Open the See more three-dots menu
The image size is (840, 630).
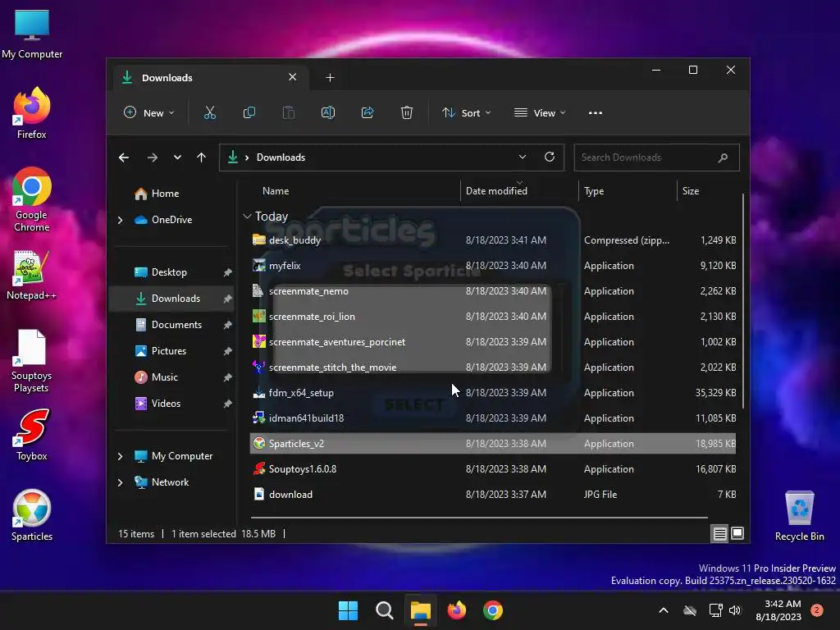[x=596, y=113]
